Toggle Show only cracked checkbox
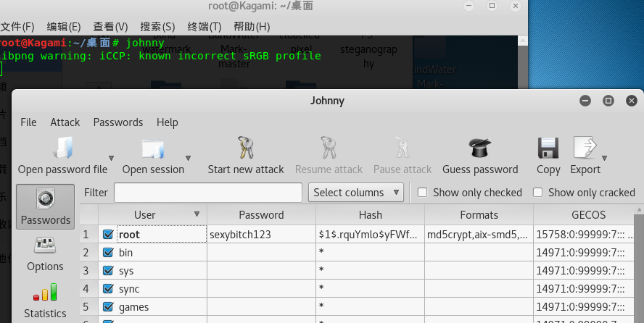Viewport: 644px width, 323px height. pos(537,193)
